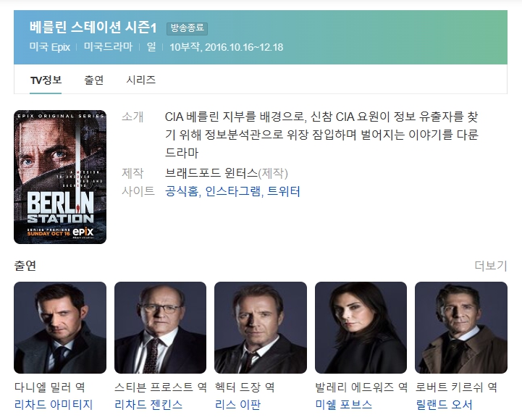The height and width of the screenshot is (420, 522).
Task: Click the 방송종료 status badge
Action: click(187, 28)
